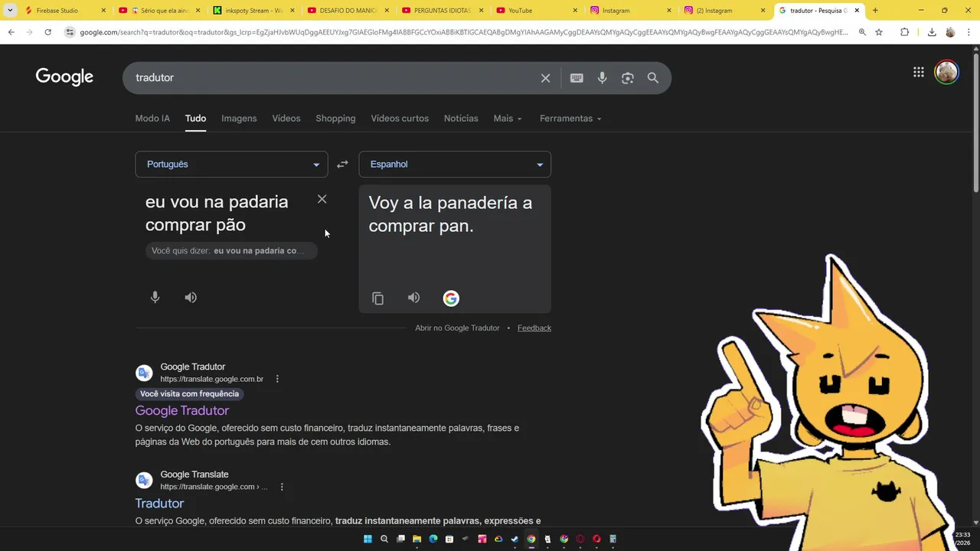Expand the Mais search filters menu
980x551 pixels.
point(508,119)
